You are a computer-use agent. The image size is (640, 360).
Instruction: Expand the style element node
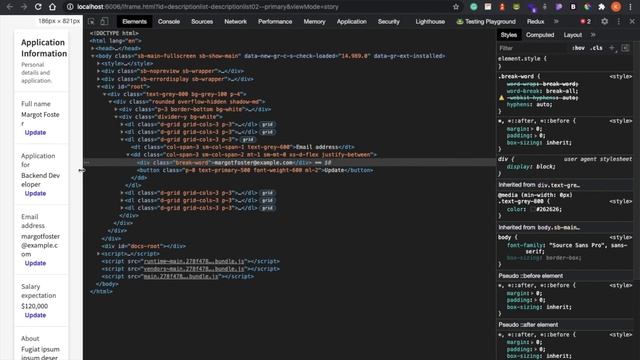pos(98,63)
